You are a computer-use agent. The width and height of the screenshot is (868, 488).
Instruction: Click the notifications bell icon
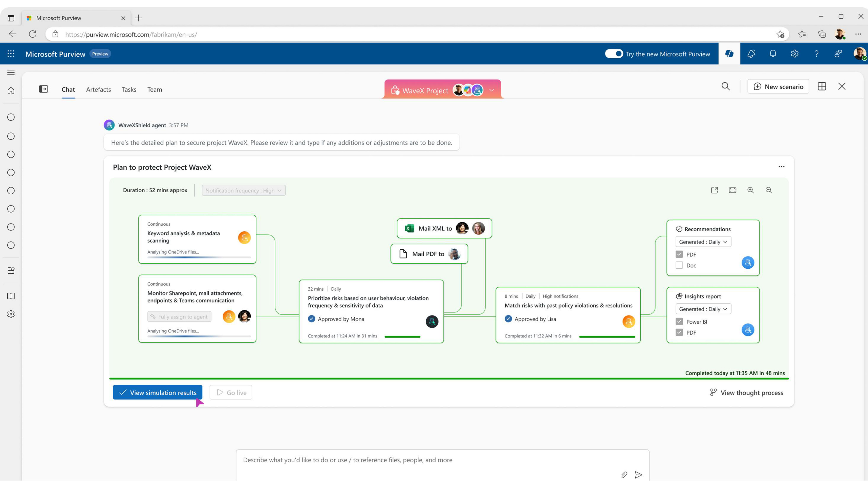tap(773, 54)
